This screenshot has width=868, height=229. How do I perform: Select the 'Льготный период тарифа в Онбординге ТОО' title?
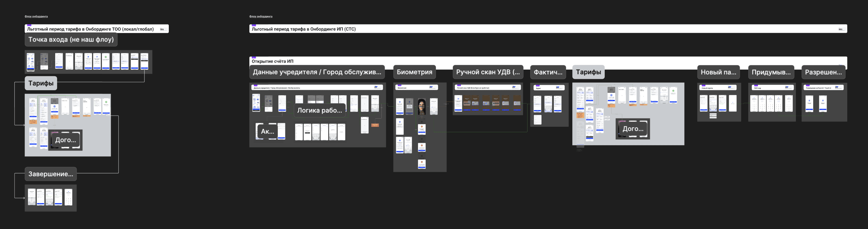(90, 29)
